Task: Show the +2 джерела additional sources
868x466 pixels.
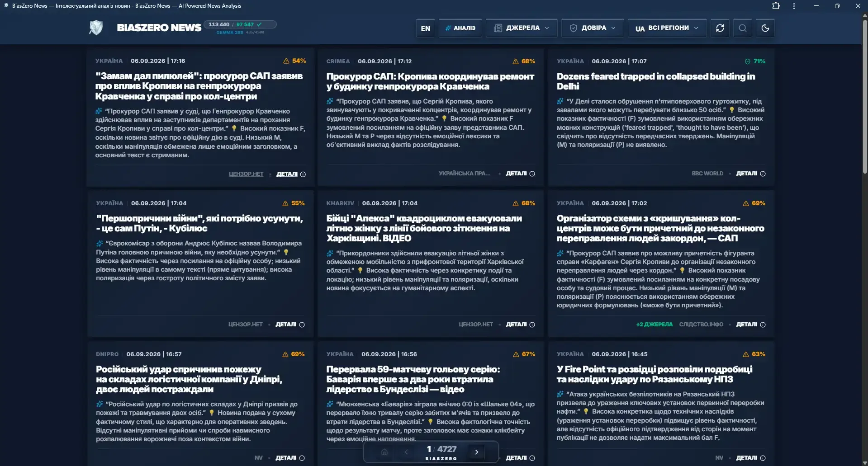Action: 654,325
